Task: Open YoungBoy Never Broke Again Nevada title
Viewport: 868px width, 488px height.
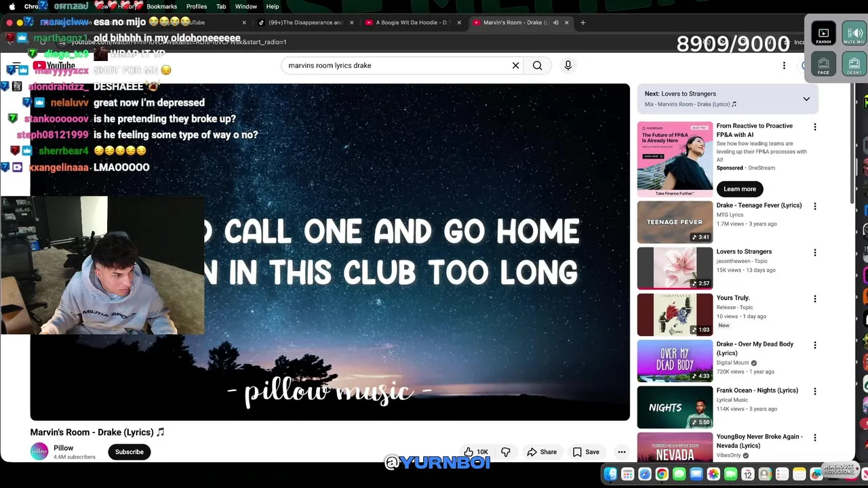Action: [759, 441]
